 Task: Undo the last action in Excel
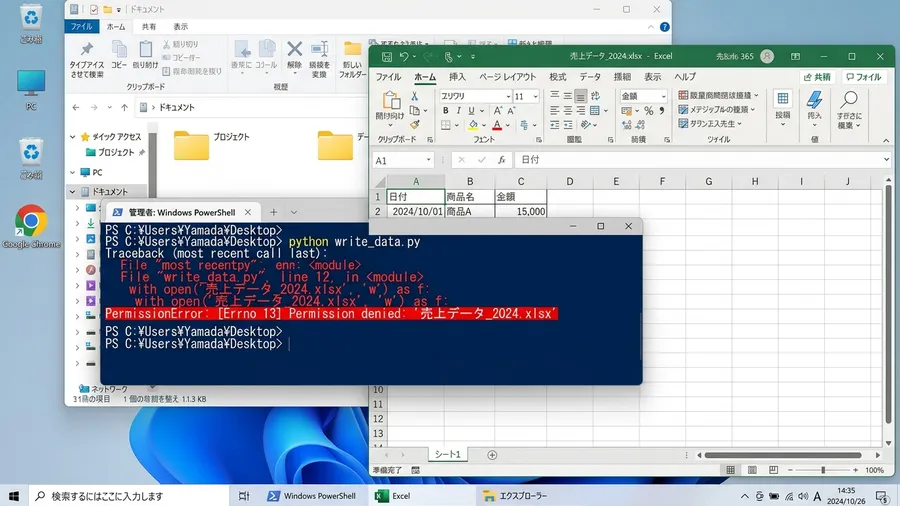coord(404,56)
